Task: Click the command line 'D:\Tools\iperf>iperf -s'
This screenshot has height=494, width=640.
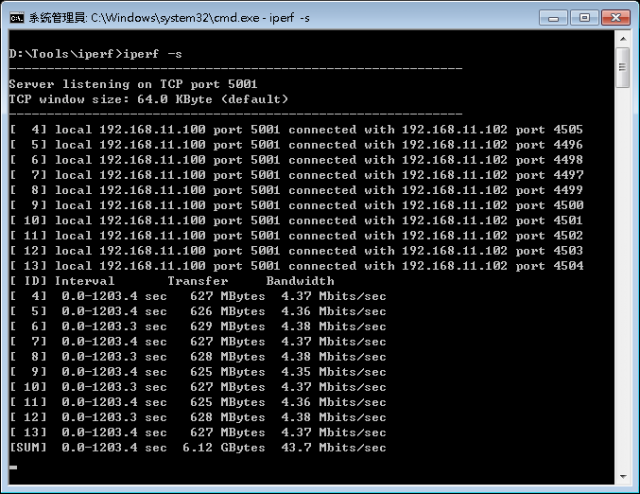Action: pyautogui.click(x=96, y=54)
